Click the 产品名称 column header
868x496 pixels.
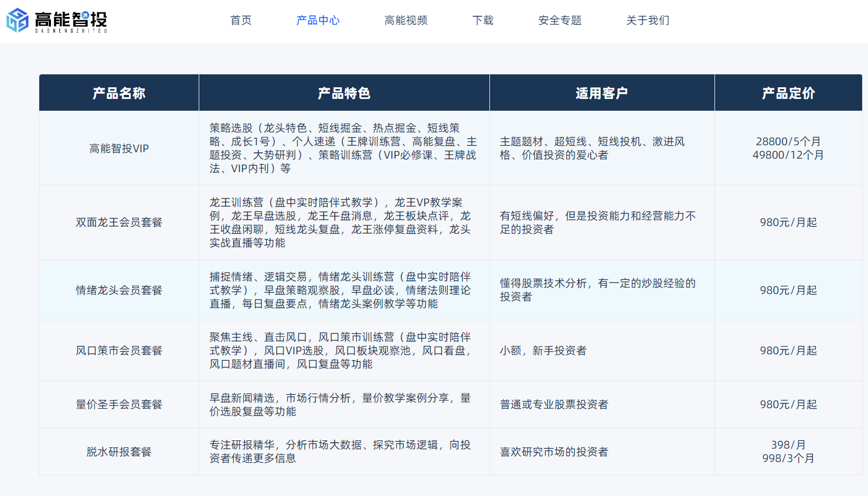(119, 93)
